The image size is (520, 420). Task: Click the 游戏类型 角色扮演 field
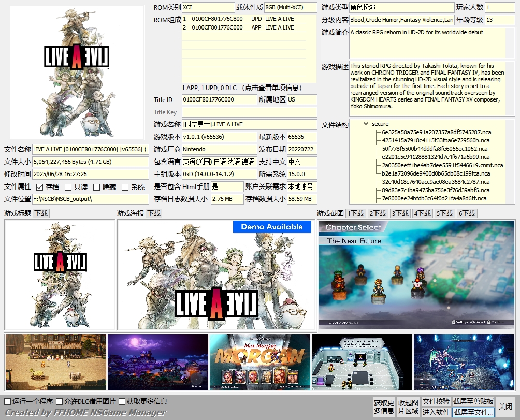(x=402, y=8)
